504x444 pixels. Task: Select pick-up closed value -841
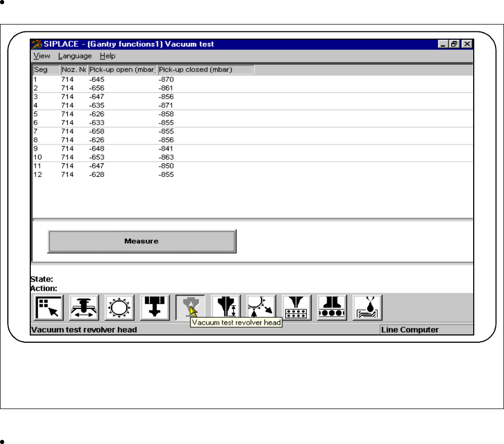point(166,149)
